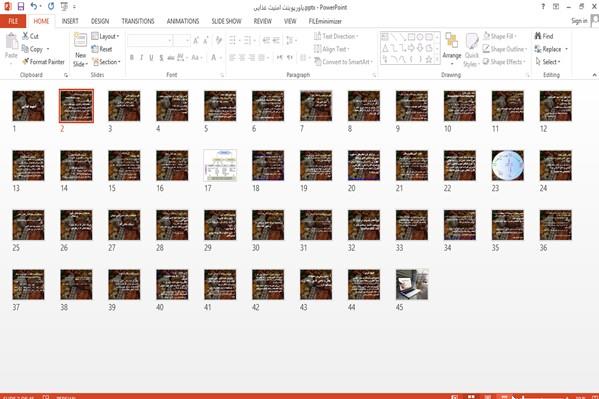Switch to the VIEW tab
This screenshot has width=599, height=399.
290,21
